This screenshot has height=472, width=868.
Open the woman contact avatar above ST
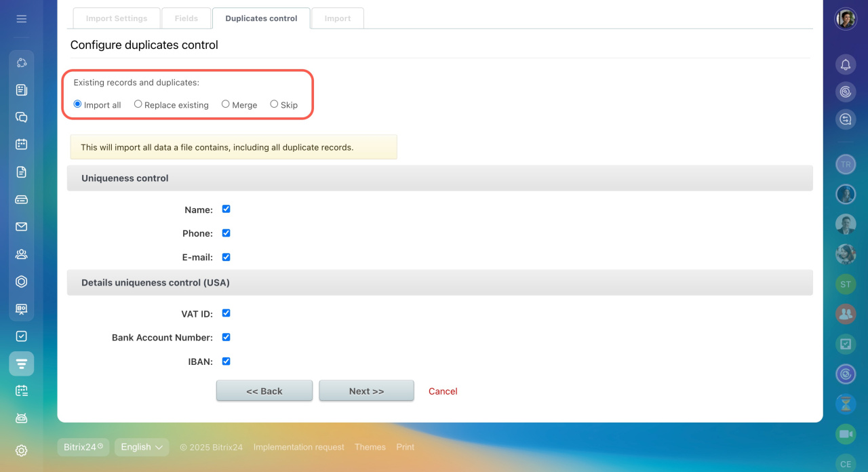846,254
